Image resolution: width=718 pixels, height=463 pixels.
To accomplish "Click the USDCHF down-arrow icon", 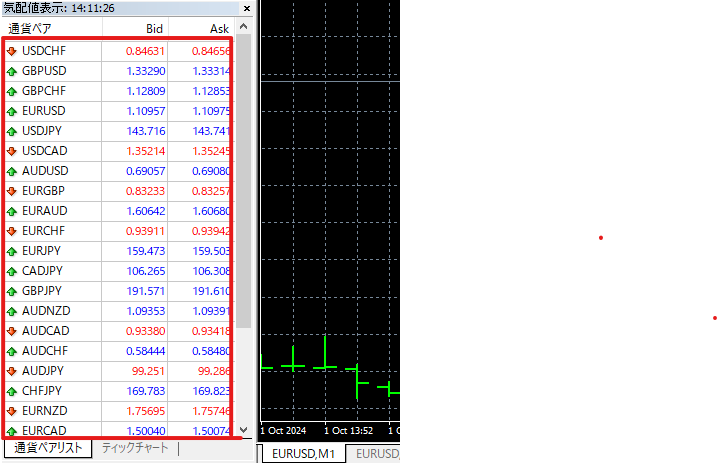I will 12,51.
